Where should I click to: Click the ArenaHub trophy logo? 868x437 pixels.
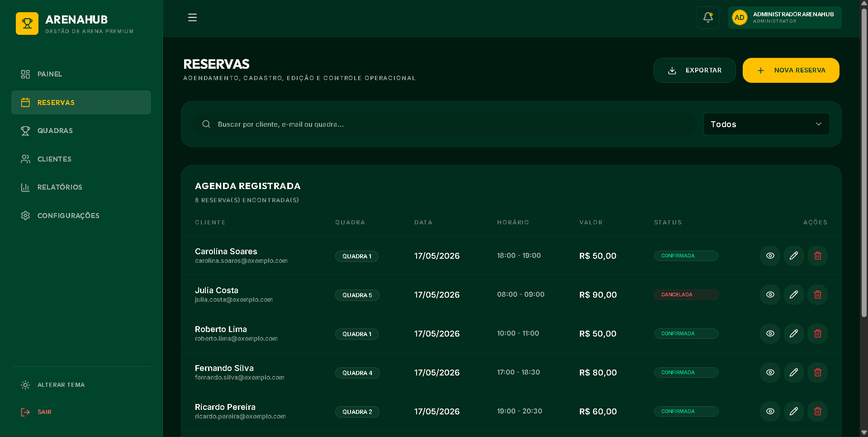pyautogui.click(x=27, y=24)
